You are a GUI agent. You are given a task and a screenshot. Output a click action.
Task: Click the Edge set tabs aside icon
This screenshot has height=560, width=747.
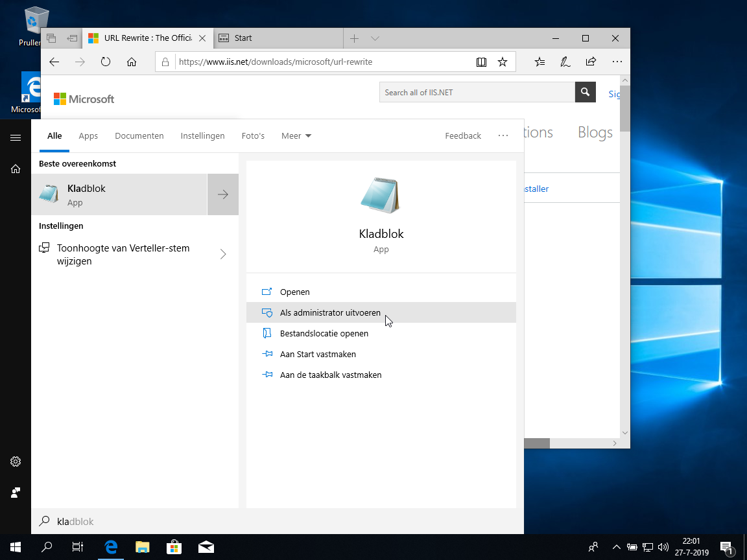(x=72, y=38)
